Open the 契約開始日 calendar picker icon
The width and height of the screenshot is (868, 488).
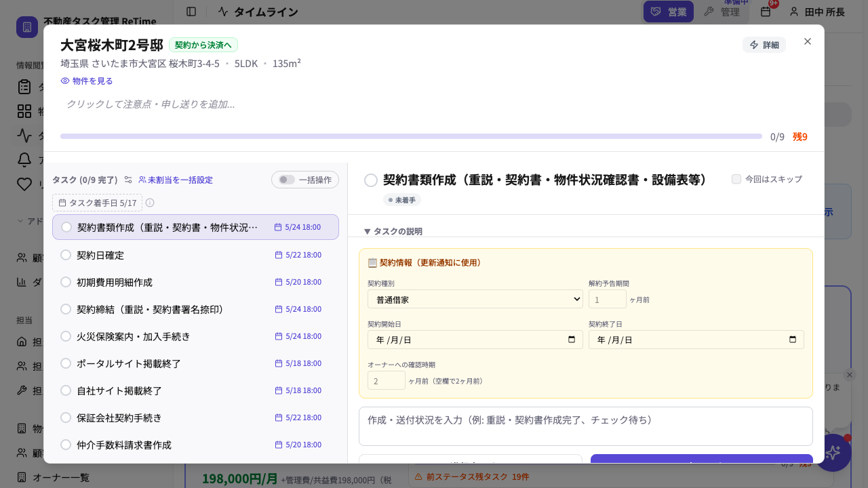pos(572,340)
